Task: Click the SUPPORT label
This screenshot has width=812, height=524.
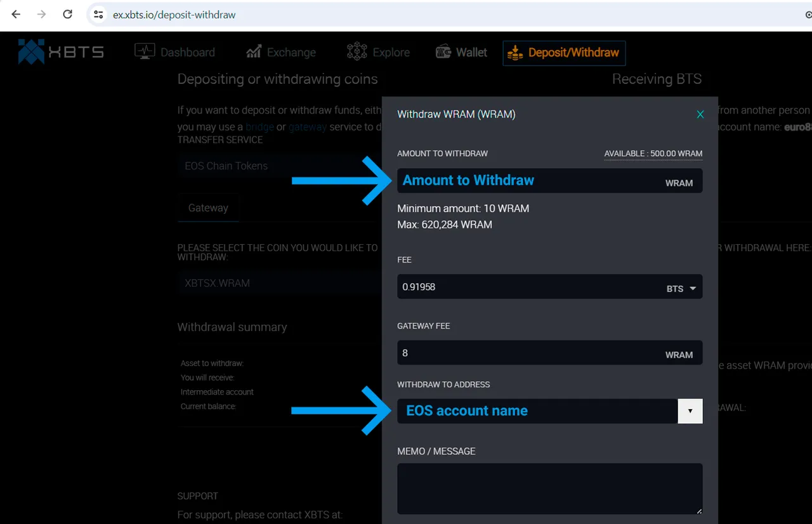Action: 198,496
